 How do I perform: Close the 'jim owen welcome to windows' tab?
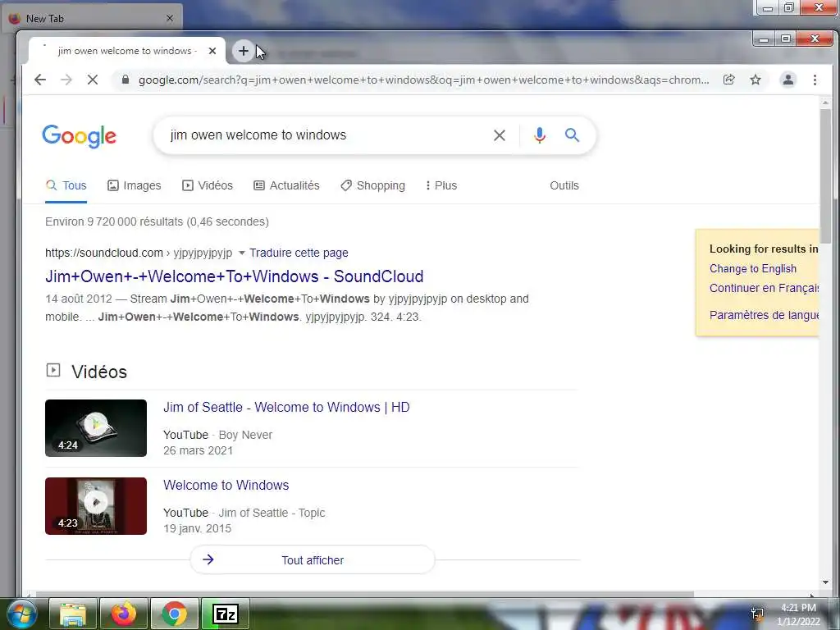tap(212, 51)
